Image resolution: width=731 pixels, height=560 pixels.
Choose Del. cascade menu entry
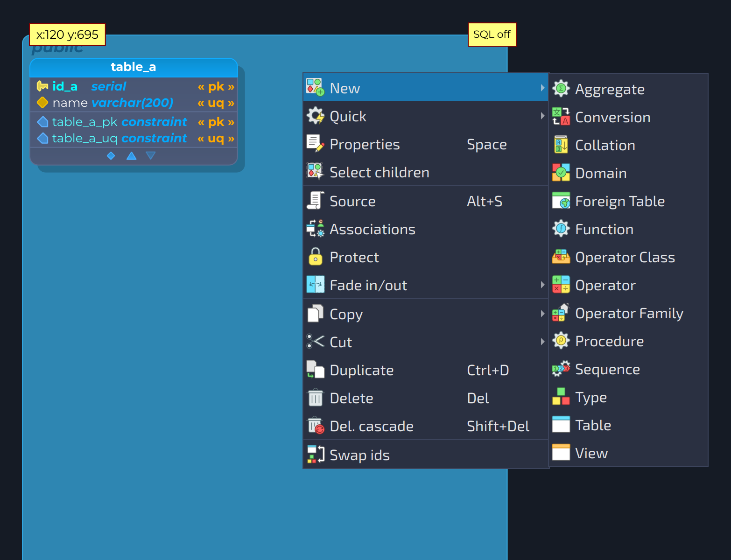(x=426, y=426)
